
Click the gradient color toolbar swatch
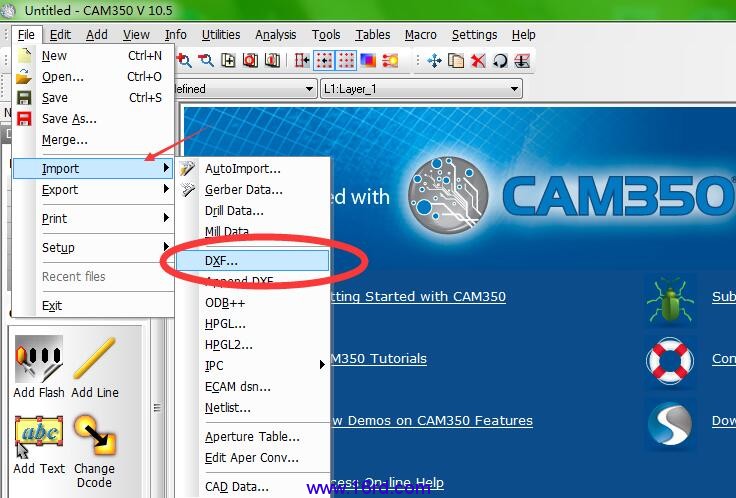click(x=368, y=61)
